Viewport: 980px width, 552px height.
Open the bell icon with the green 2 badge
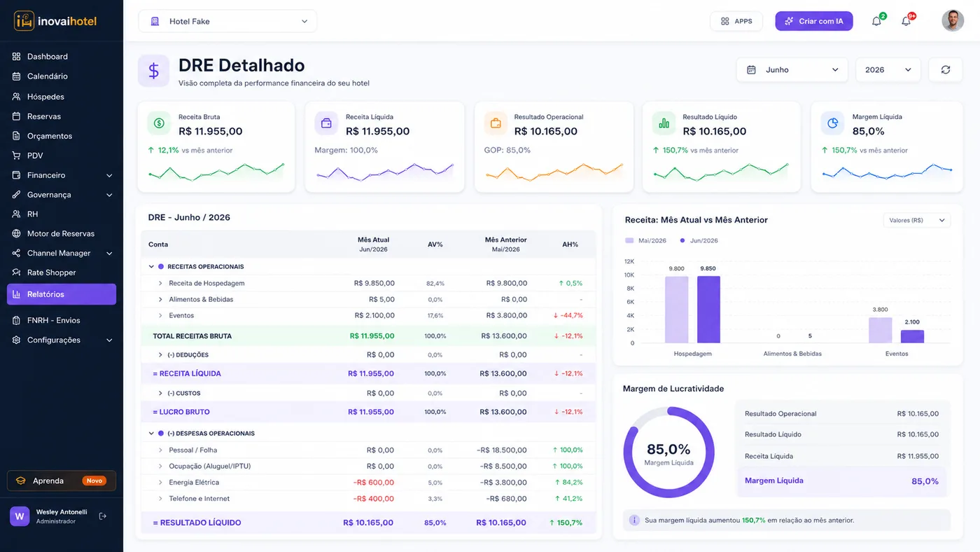876,21
